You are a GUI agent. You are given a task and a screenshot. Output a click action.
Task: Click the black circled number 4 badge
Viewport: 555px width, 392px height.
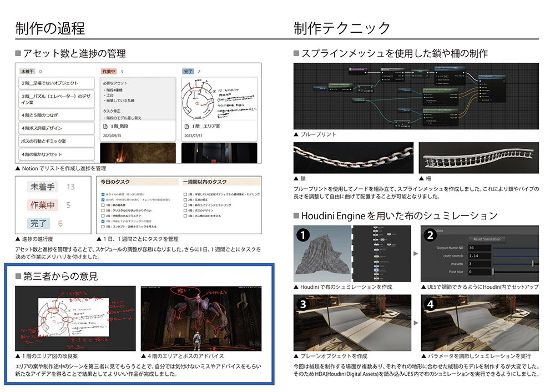pyautogui.click(x=430, y=303)
